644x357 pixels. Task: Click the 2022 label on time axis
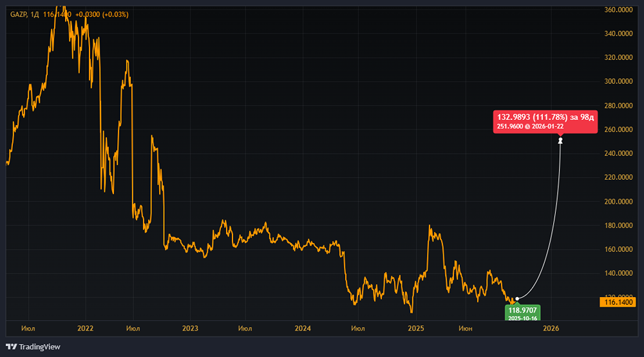86,329
